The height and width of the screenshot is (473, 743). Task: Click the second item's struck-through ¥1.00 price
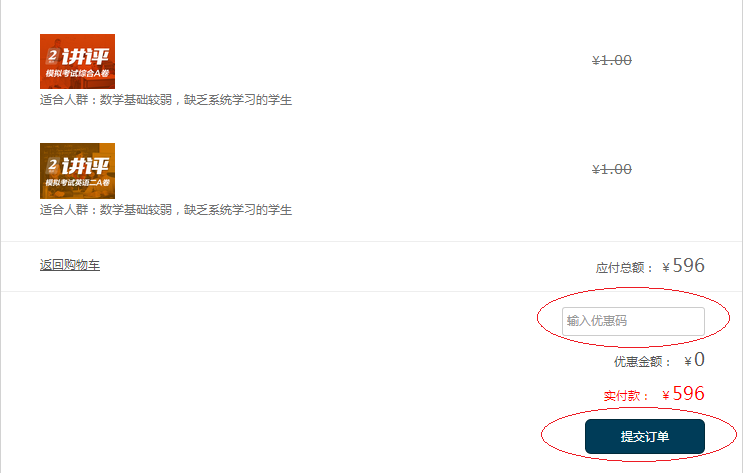612,169
